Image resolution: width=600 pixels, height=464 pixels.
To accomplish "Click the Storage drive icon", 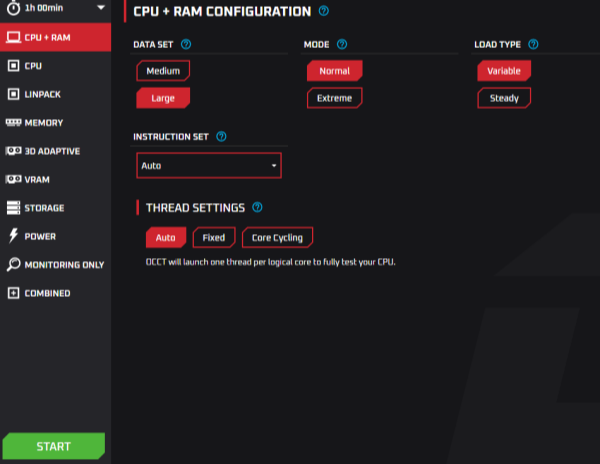I will click(13, 208).
